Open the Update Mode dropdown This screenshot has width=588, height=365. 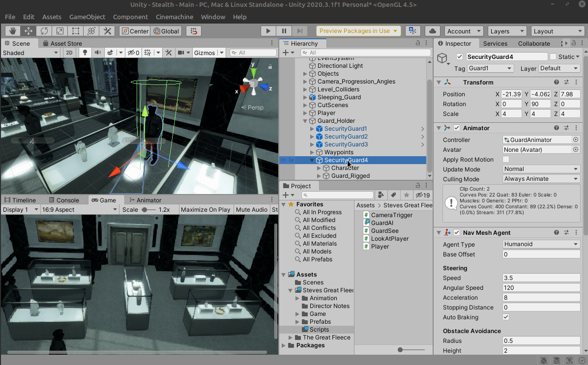pos(541,169)
